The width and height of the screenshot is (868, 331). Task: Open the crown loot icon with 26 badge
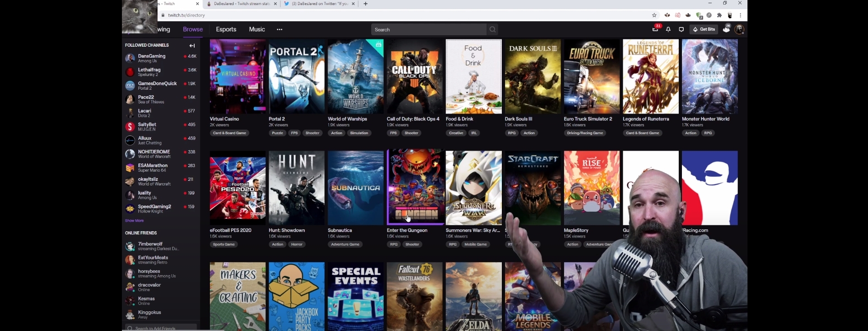pyautogui.click(x=726, y=29)
